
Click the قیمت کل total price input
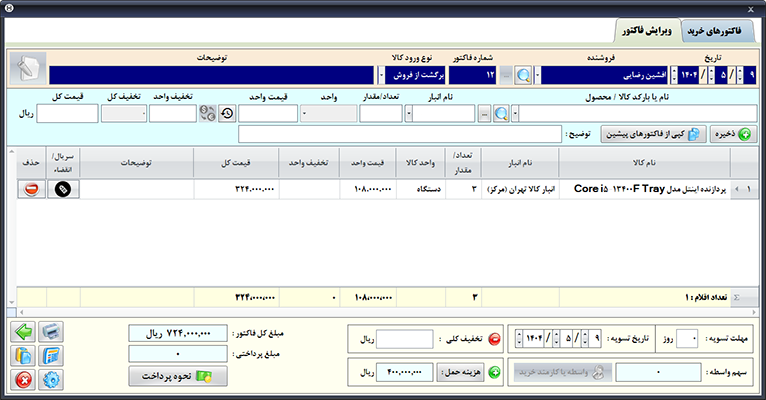[x=67, y=114]
